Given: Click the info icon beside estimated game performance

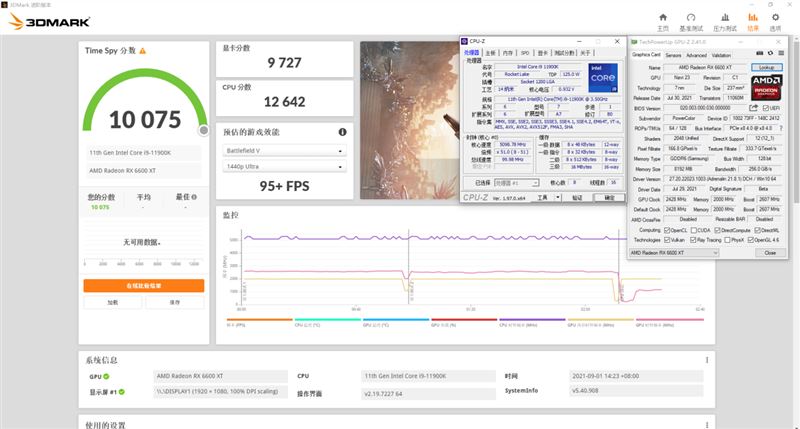Looking at the screenshot, I should click(342, 132).
